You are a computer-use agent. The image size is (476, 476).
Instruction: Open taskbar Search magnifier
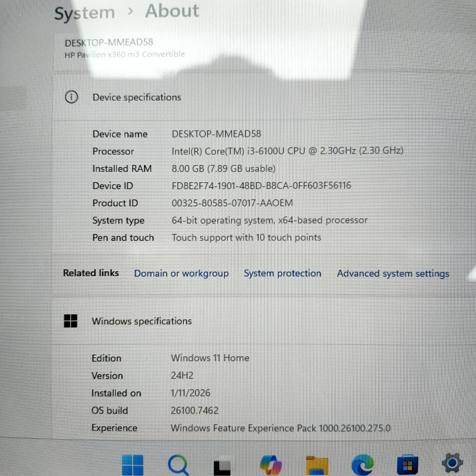178,464
